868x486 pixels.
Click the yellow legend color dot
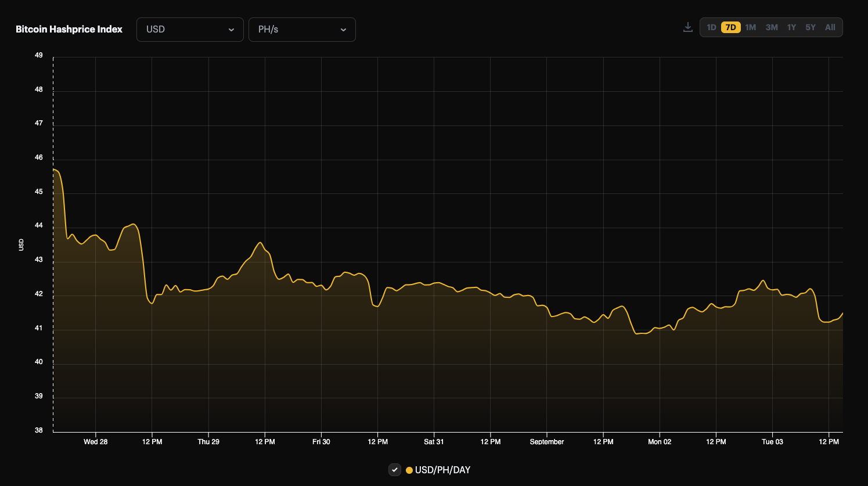coord(408,470)
